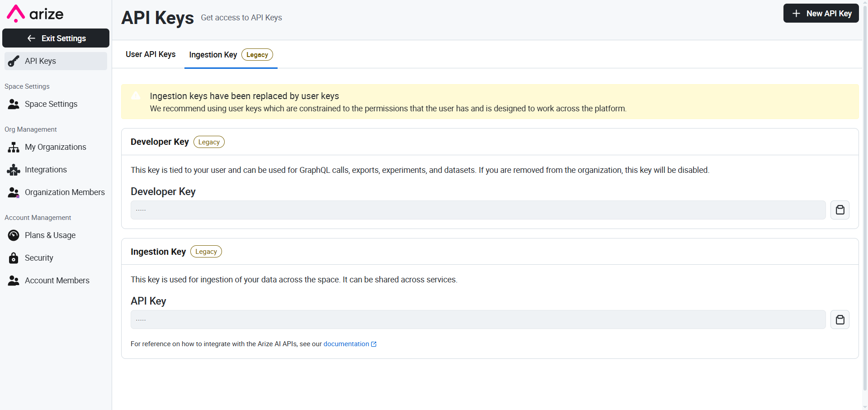Click the vertical page scrollbar
Screen dimensions: 868x410
(x=864, y=204)
